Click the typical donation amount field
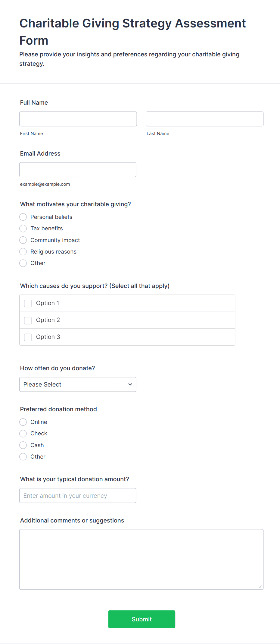The width and height of the screenshot is (280, 644). tap(77, 495)
